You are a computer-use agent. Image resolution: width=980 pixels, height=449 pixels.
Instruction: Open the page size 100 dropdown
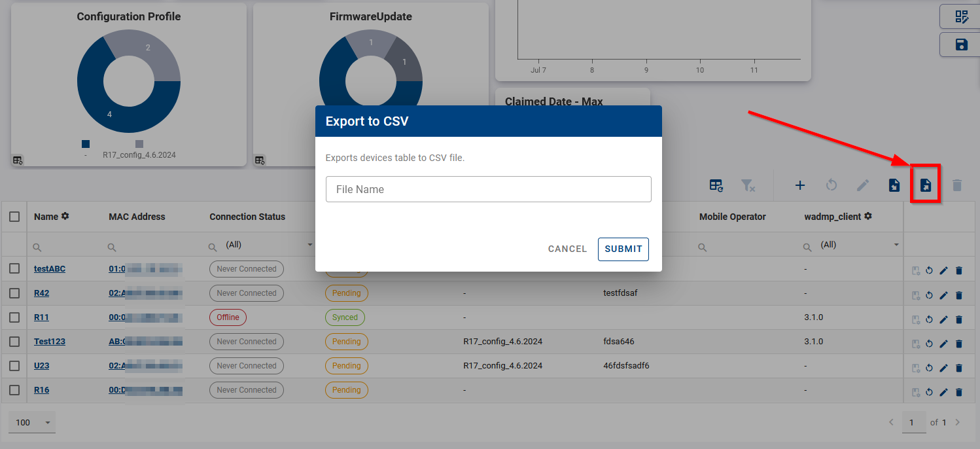[31, 422]
